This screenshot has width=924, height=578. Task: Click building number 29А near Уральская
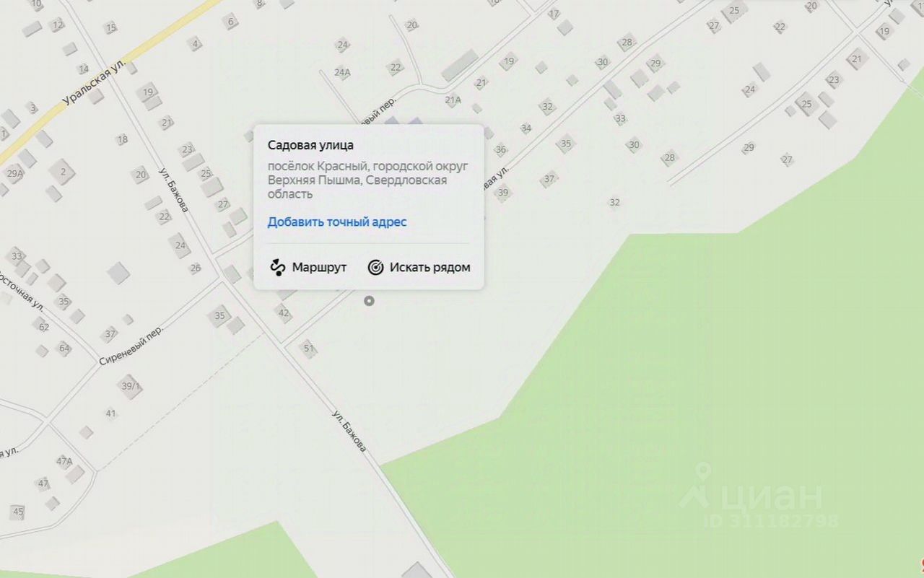14,173
